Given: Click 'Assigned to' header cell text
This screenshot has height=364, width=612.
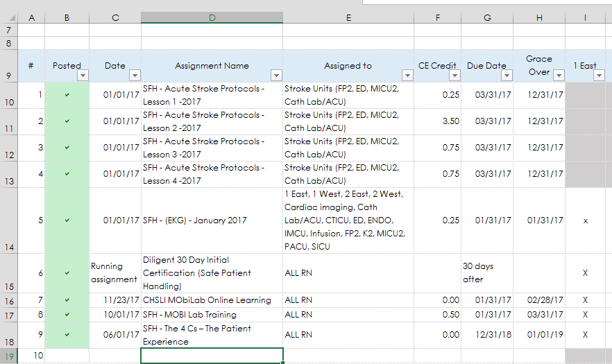Looking at the screenshot, I should [x=348, y=66].
